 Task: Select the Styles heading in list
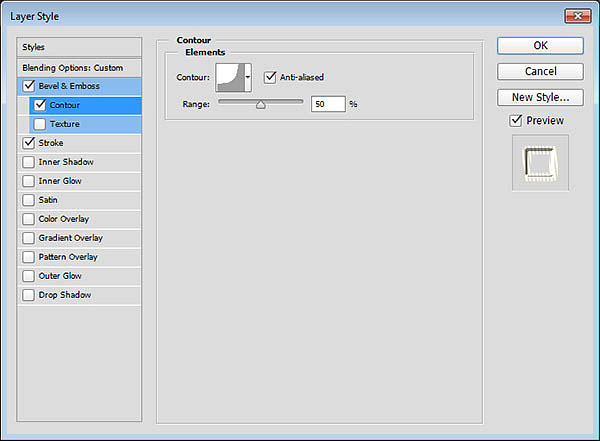(33, 47)
